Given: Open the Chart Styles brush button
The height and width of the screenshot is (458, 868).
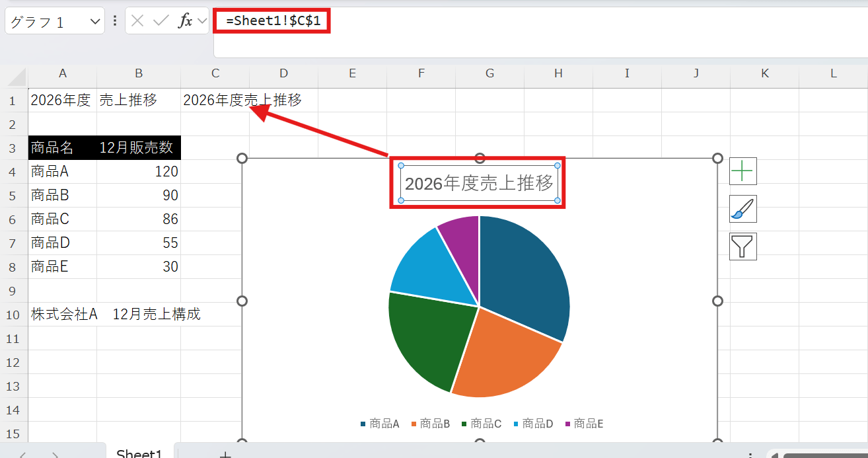Looking at the screenshot, I should [742, 209].
